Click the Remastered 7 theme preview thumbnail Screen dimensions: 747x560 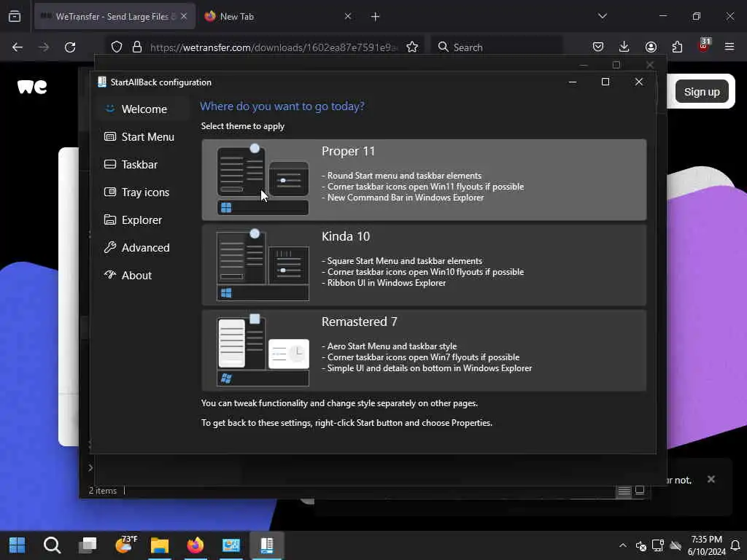click(263, 351)
